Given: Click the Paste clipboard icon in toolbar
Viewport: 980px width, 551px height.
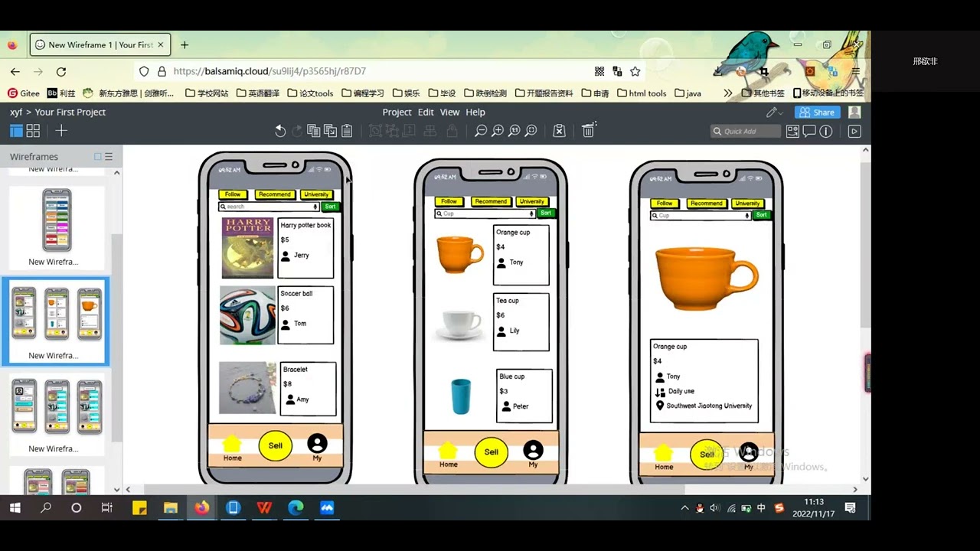Looking at the screenshot, I should (x=347, y=132).
